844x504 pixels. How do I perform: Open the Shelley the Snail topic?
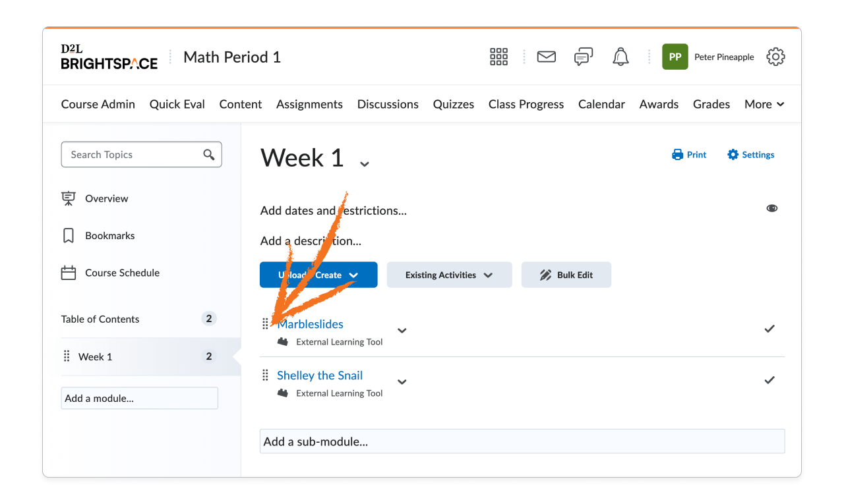pyautogui.click(x=320, y=375)
